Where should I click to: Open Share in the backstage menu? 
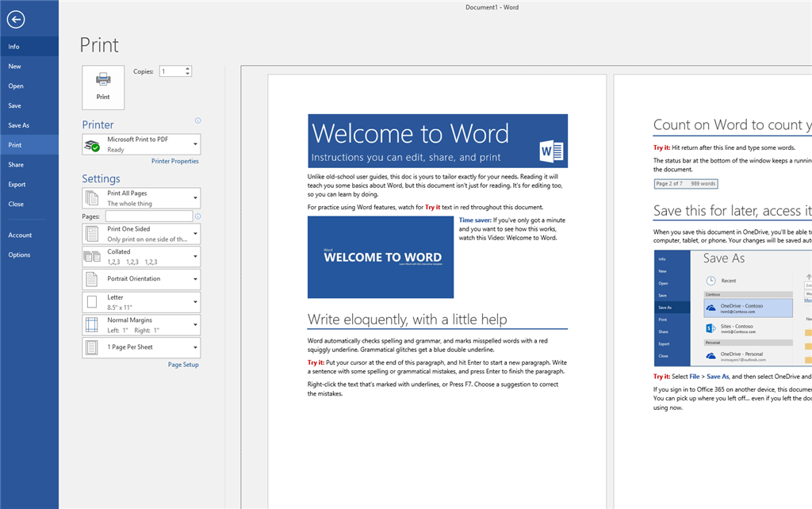[x=29, y=165]
